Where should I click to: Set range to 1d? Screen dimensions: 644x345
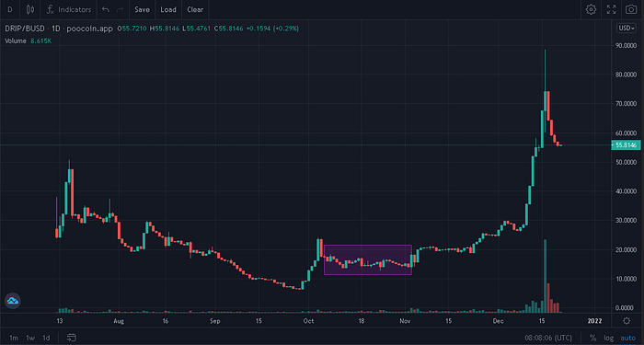pyautogui.click(x=46, y=338)
